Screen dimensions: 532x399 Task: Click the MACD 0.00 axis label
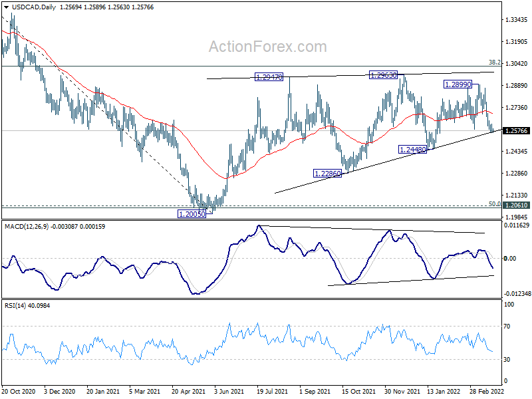click(509, 259)
